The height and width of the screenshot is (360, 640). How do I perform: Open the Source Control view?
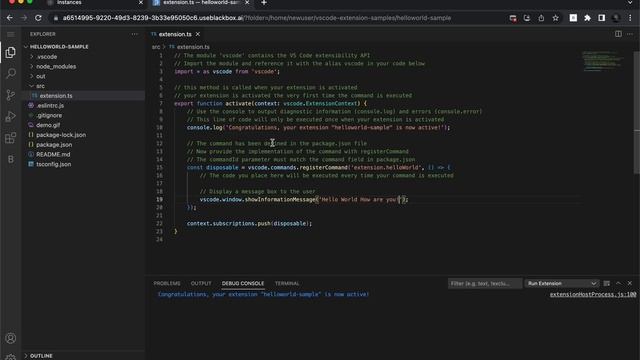tap(11, 95)
